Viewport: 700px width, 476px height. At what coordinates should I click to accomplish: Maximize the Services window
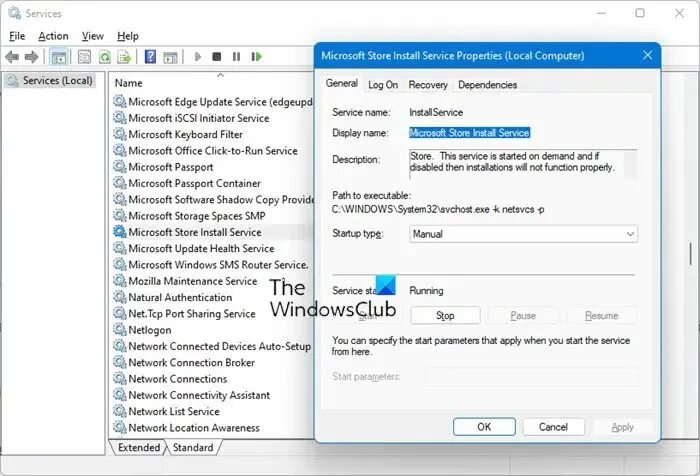(x=640, y=13)
